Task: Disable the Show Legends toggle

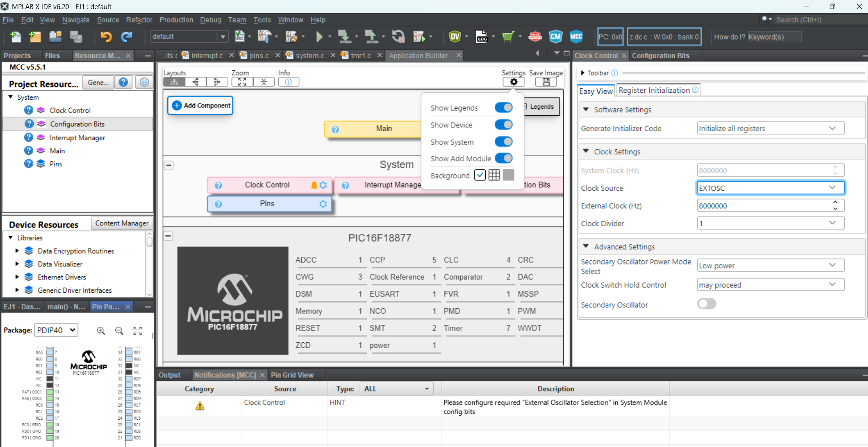Action: (503, 107)
